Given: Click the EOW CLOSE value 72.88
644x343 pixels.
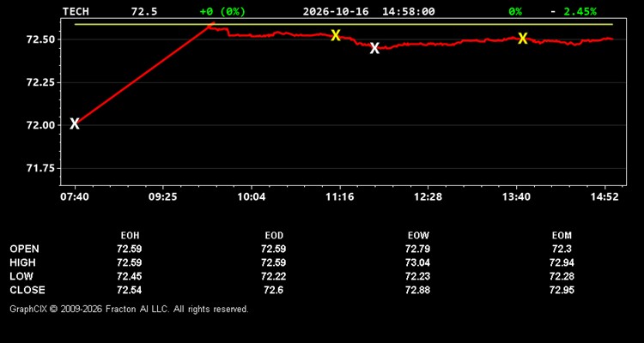Looking at the screenshot, I should (x=417, y=290).
